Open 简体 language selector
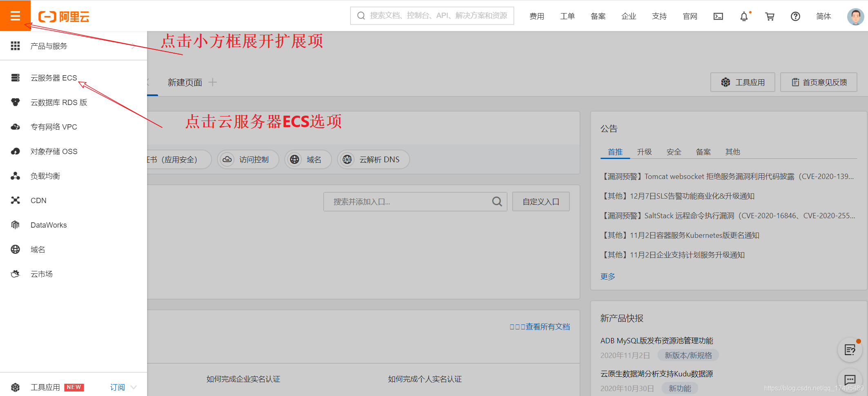The image size is (868, 396). (x=823, y=16)
